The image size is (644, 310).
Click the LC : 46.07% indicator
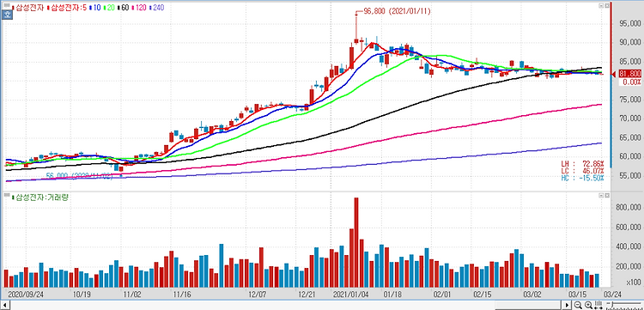click(583, 171)
